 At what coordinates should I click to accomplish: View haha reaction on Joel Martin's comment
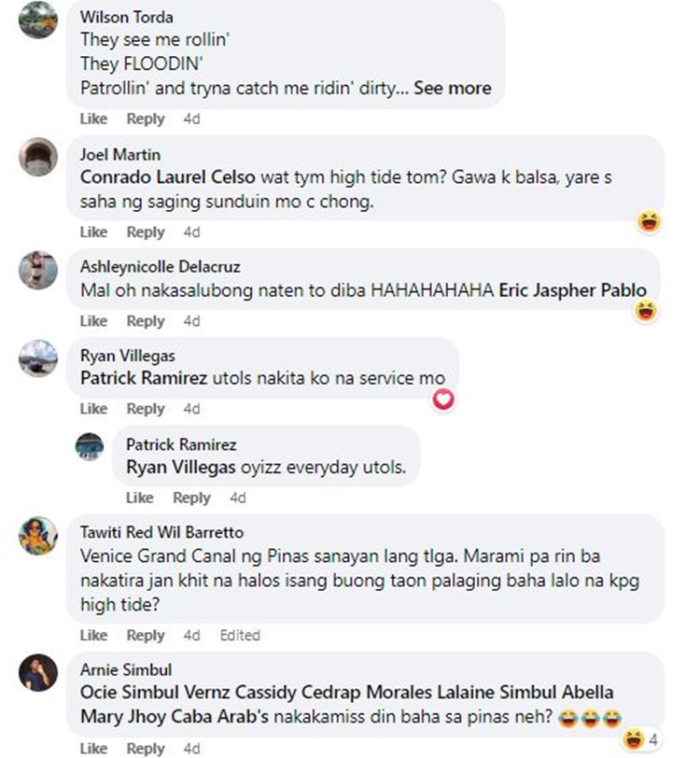(649, 222)
